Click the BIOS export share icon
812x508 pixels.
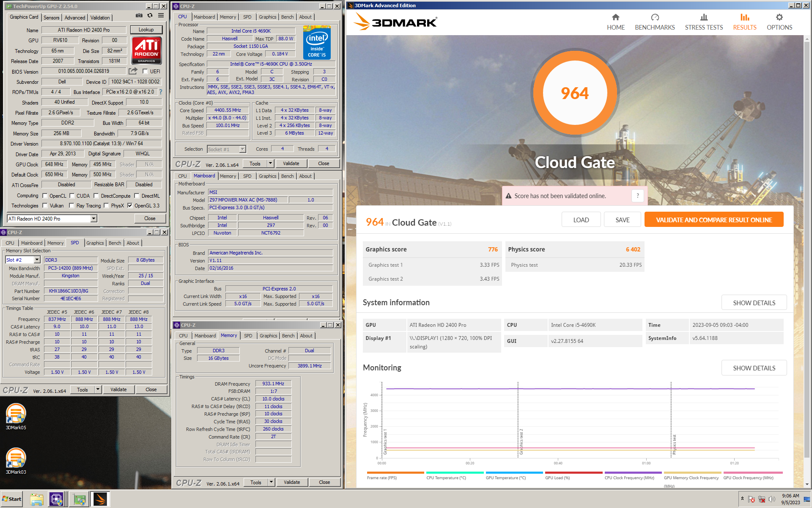133,71
